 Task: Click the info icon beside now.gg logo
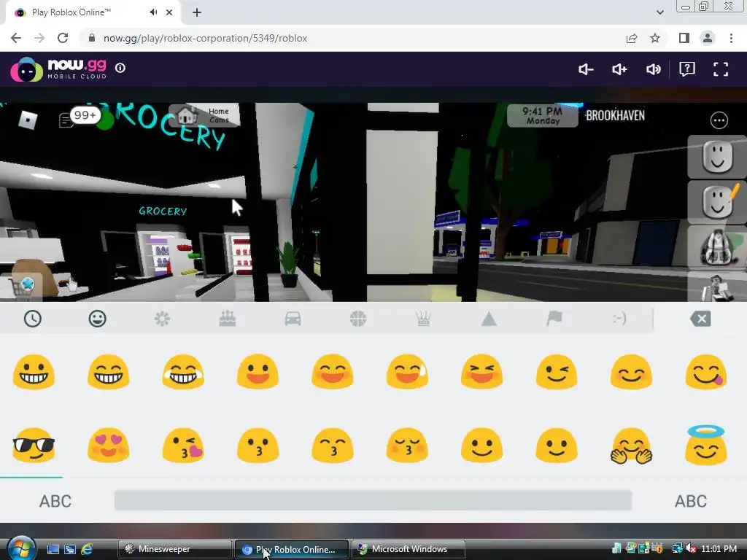120,68
